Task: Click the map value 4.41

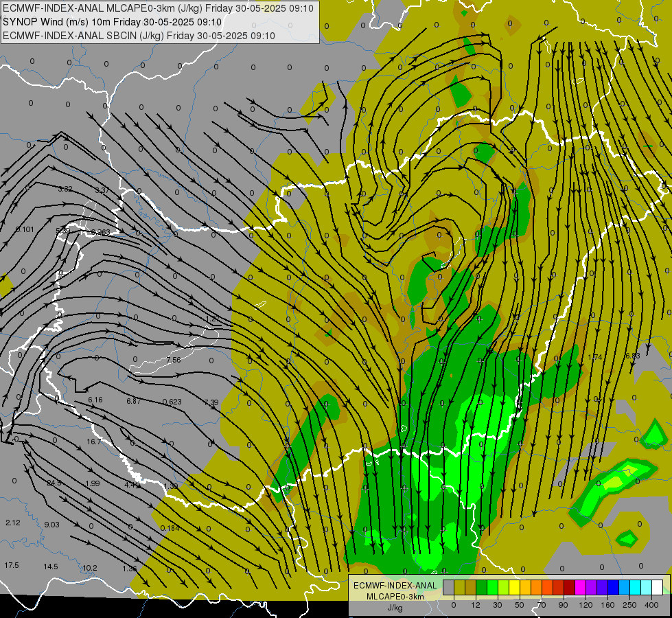Action: [132, 485]
